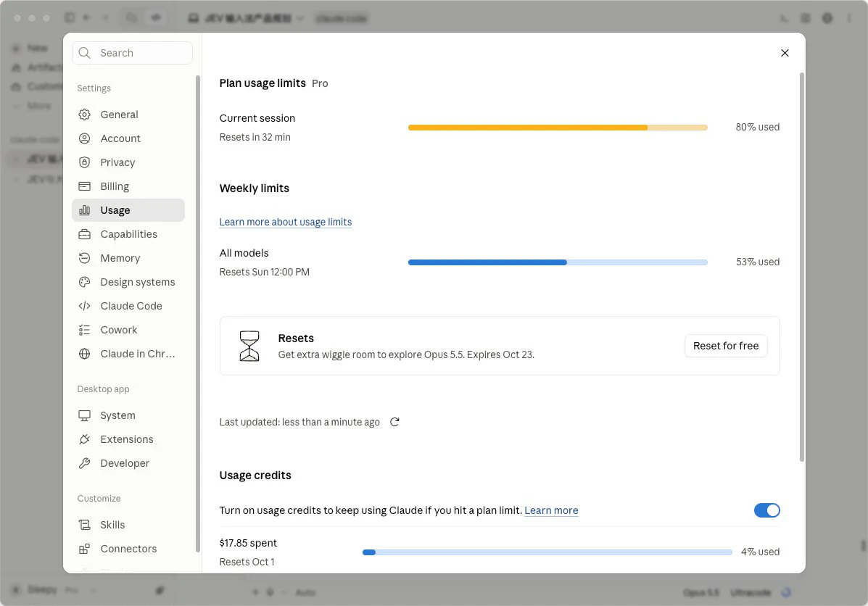Click the Pro plan label

tap(320, 83)
